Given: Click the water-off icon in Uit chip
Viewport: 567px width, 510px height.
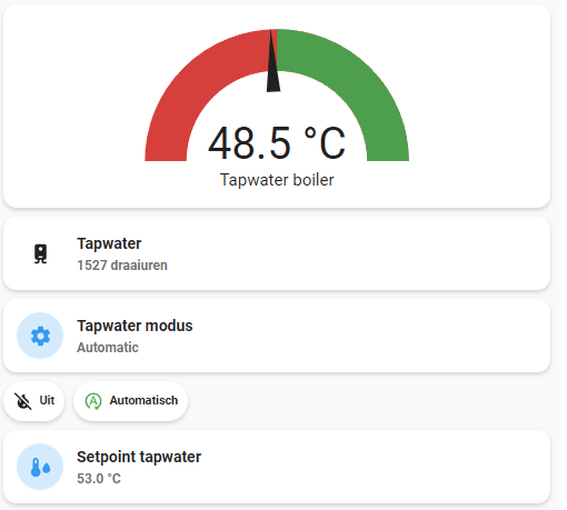Looking at the screenshot, I should pos(23,401).
